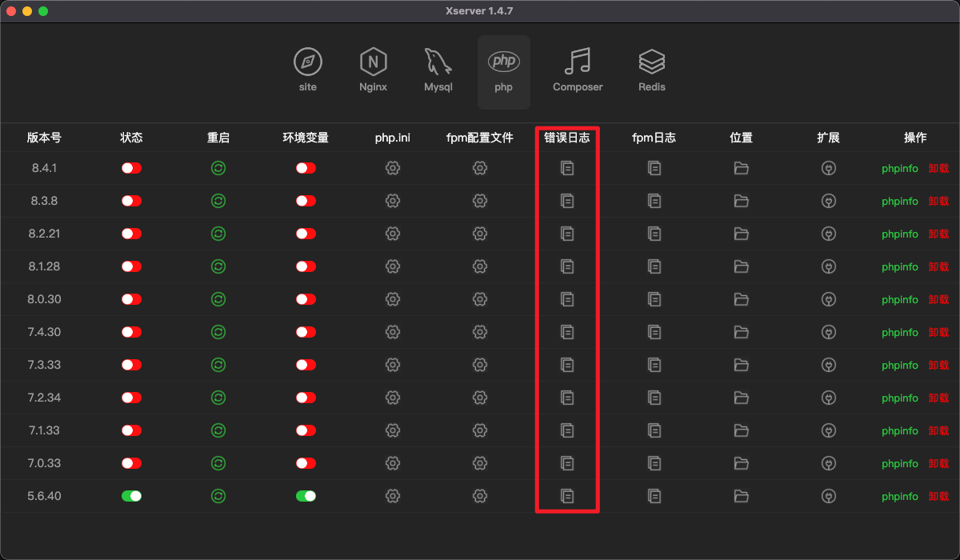
Task: Switch to the Redis tab
Action: pos(652,71)
